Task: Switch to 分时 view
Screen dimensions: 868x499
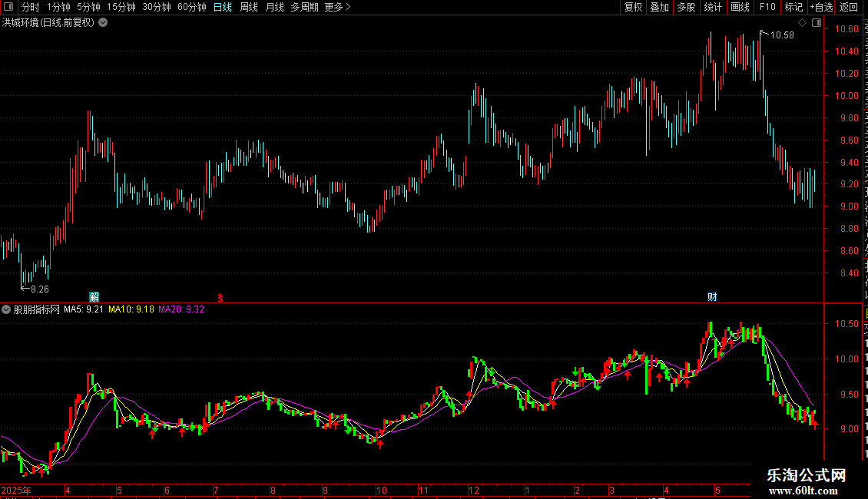Action: (31, 7)
